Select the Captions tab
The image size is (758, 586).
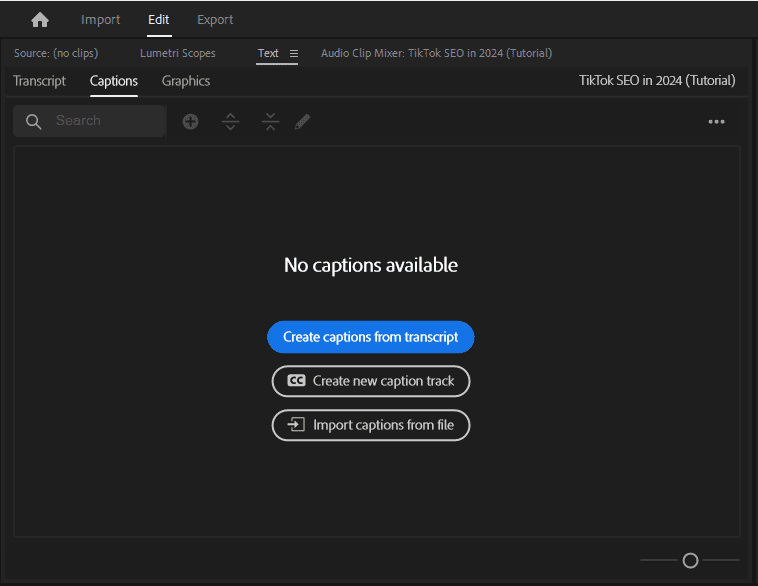point(114,81)
